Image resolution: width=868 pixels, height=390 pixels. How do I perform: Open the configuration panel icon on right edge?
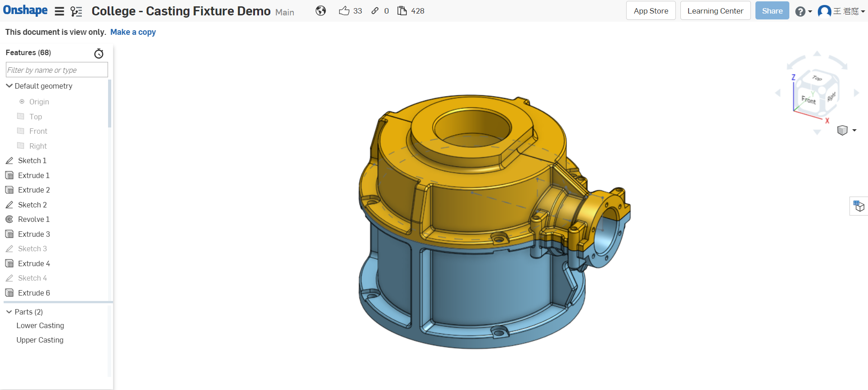pos(859,207)
